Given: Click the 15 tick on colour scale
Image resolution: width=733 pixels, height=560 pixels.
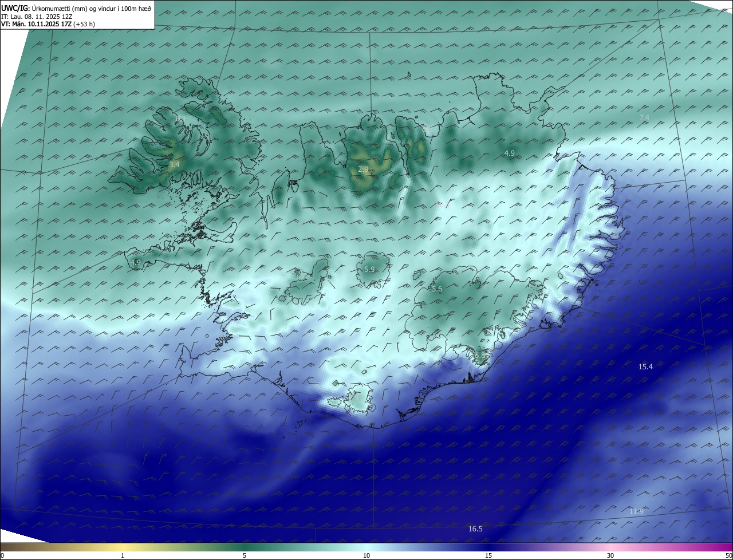Looking at the screenshot, I should tap(488, 555).
